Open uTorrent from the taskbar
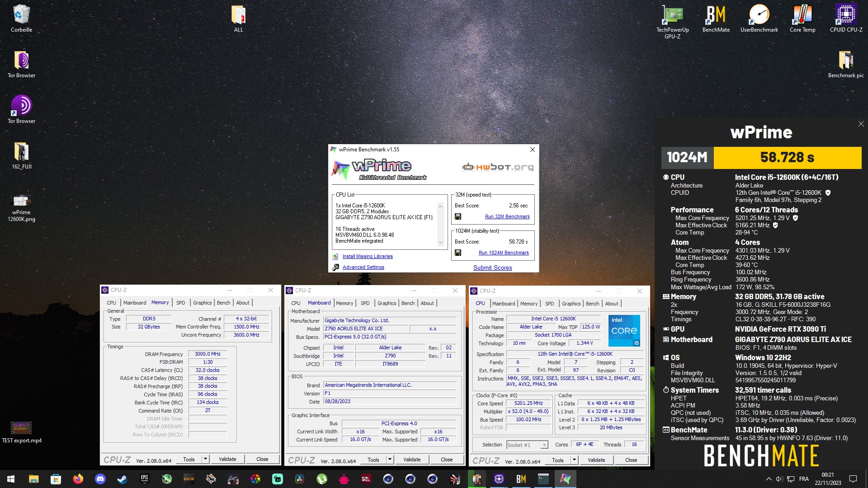 (321, 479)
